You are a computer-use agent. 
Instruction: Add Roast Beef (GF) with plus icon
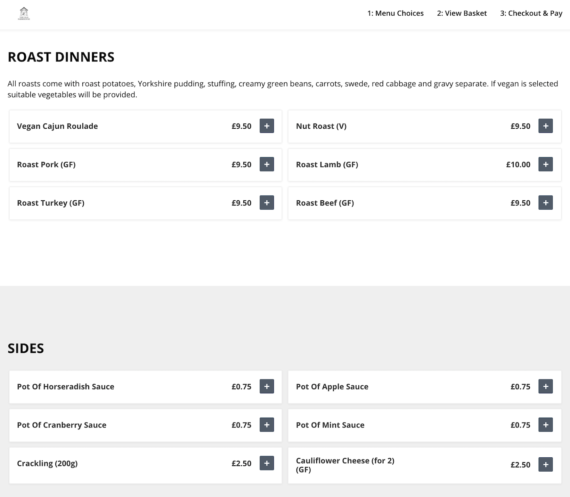pyautogui.click(x=545, y=203)
